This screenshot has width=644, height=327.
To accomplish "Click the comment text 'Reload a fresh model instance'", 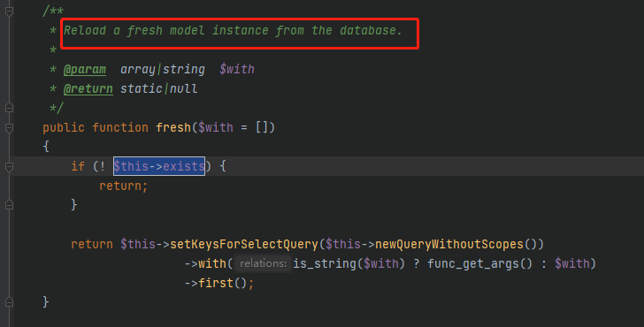I will pyautogui.click(x=166, y=30).
